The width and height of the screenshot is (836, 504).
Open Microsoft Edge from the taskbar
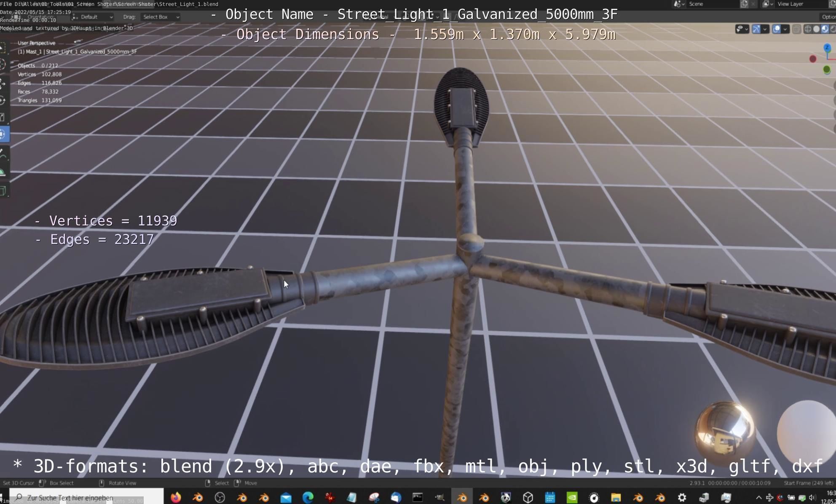coord(308,497)
